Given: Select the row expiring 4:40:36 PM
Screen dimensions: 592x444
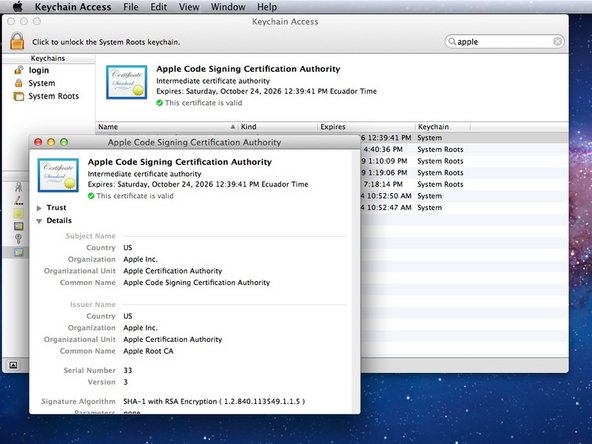Looking at the screenshot, I should [x=464, y=150].
